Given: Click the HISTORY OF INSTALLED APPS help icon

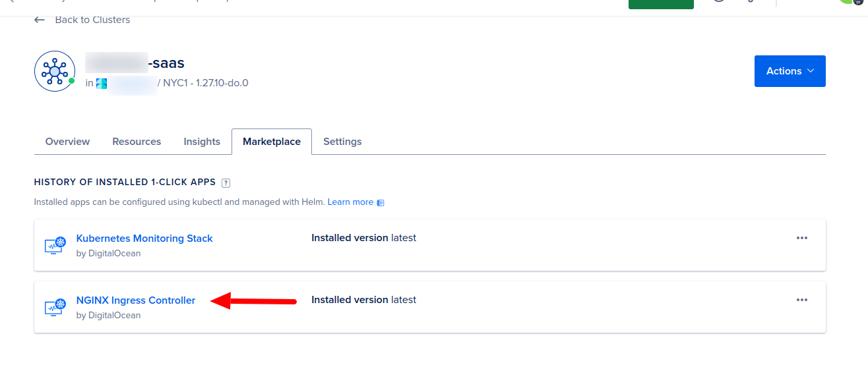Looking at the screenshot, I should (x=226, y=183).
